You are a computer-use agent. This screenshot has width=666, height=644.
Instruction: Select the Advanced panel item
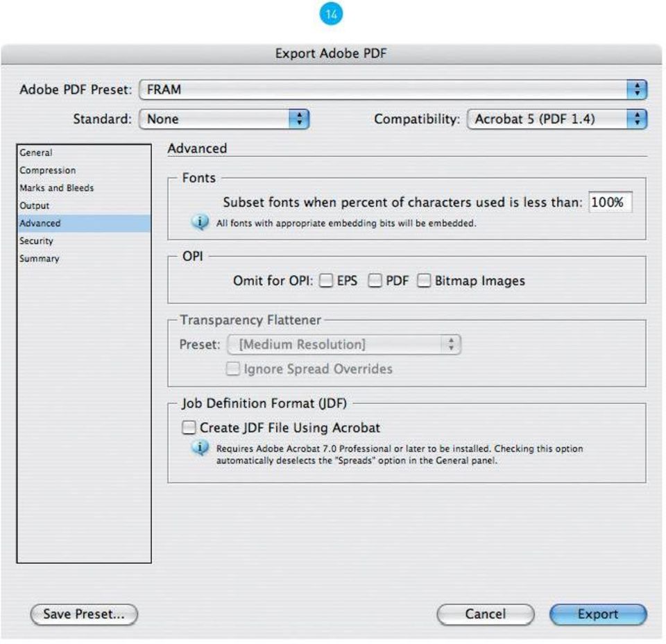click(x=84, y=223)
